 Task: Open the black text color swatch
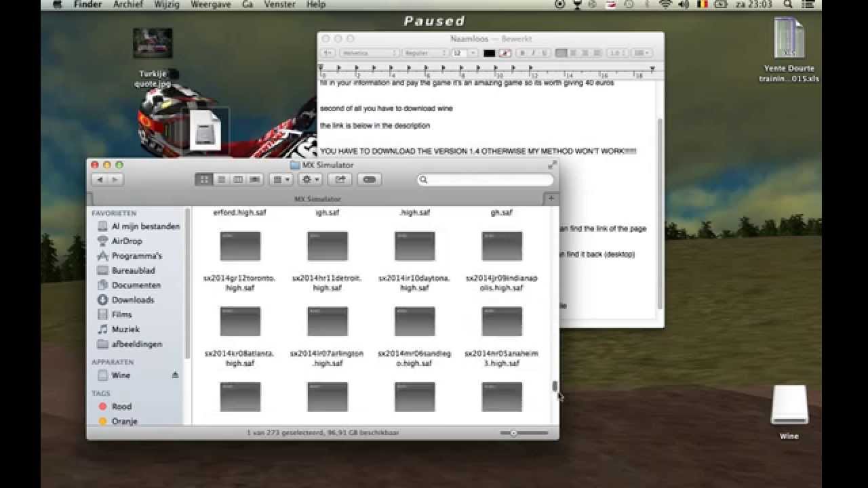coord(490,53)
